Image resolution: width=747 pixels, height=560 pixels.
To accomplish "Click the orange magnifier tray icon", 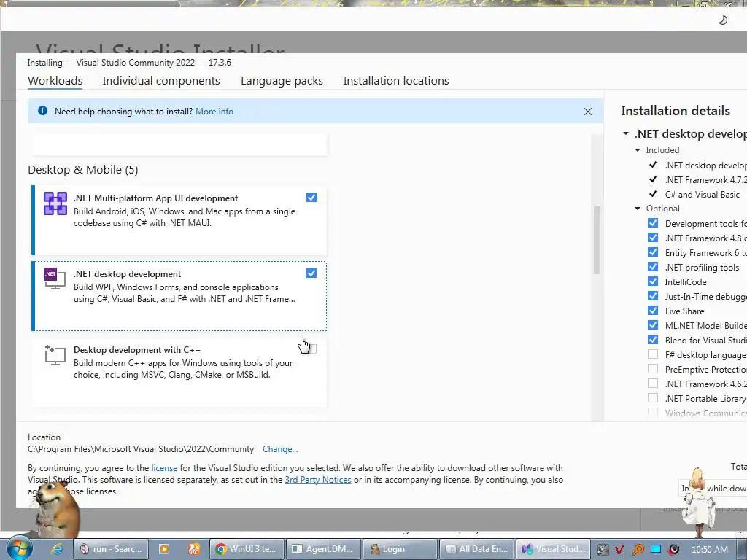I will (x=638, y=550).
